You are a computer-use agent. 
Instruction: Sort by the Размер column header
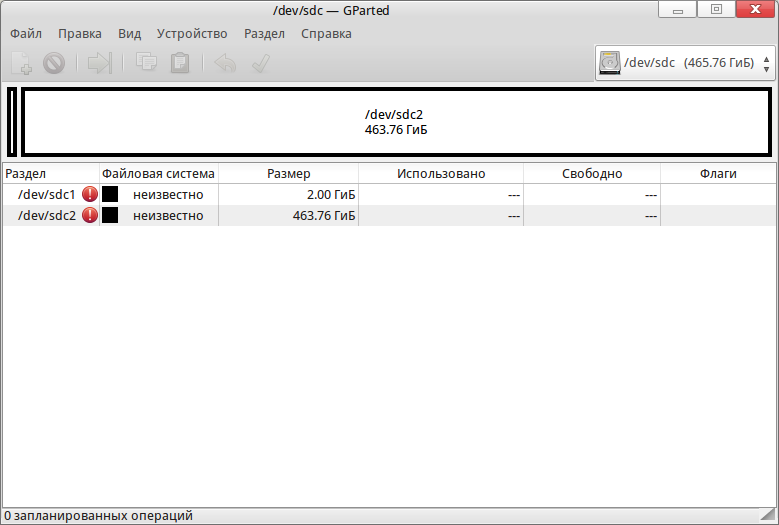[x=289, y=173]
